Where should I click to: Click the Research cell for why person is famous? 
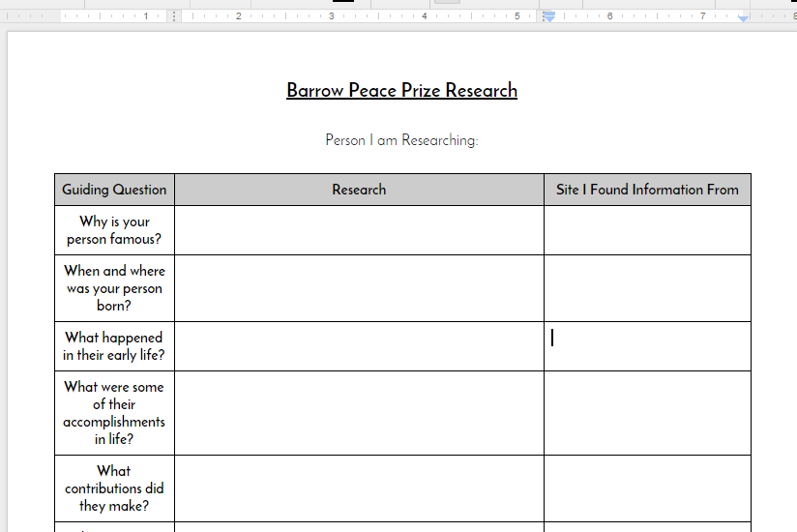coord(359,230)
